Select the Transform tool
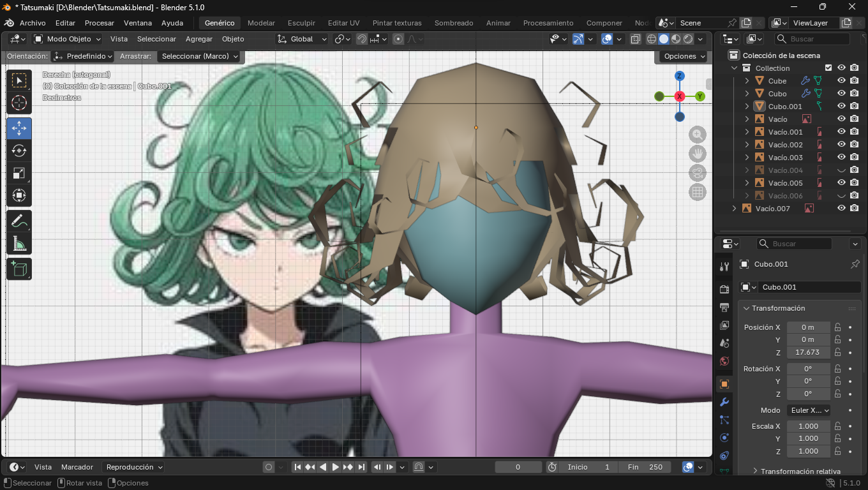868x490 pixels. pos(19,195)
